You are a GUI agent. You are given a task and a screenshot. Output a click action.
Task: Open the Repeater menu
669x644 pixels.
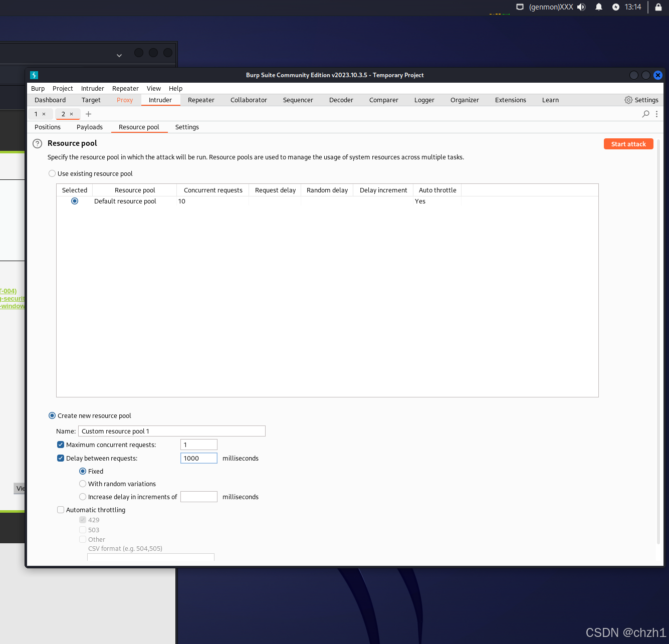(125, 89)
